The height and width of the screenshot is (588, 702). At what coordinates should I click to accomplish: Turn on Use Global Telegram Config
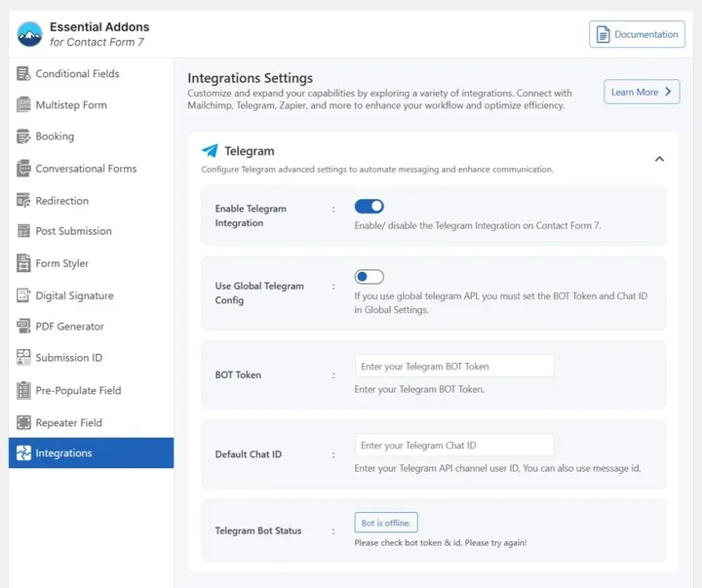click(x=369, y=277)
